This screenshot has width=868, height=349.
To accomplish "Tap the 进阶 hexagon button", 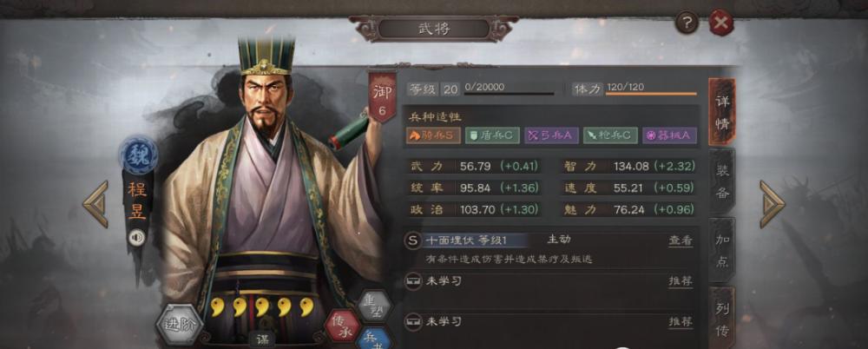I will (x=179, y=325).
